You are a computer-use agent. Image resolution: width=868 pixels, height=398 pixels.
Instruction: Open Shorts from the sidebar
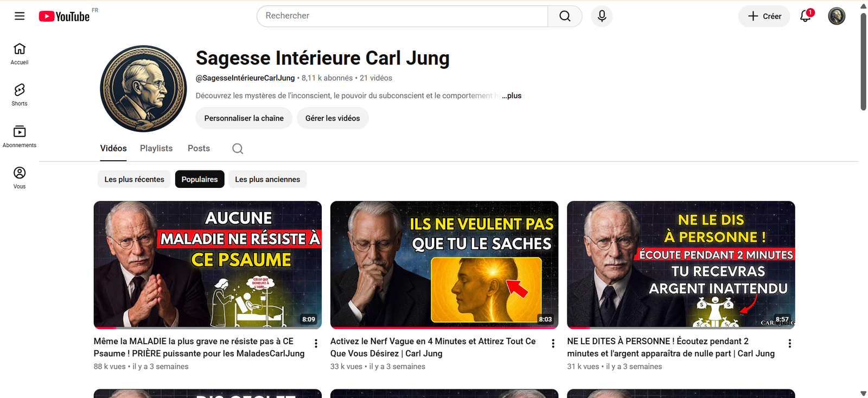(x=20, y=95)
